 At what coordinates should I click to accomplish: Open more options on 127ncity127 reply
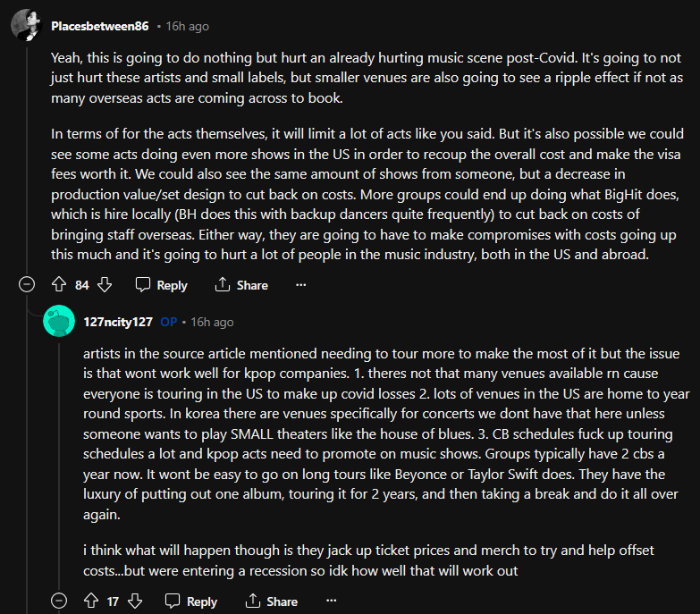click(331, 601)
